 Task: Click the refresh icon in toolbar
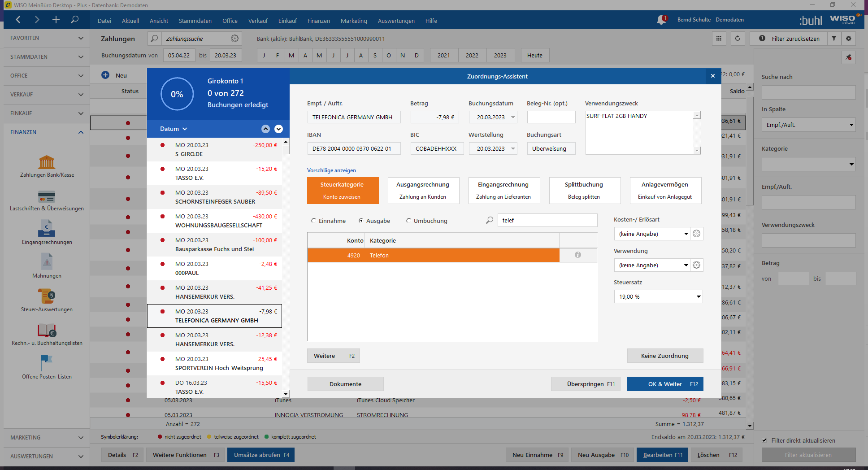(x=738, y=39)
